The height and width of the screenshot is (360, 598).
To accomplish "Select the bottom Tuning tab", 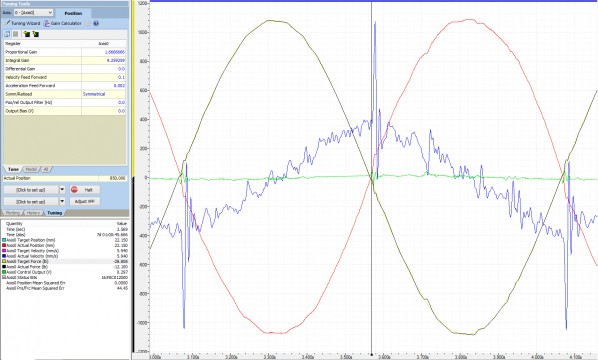I will pos(55,213).
